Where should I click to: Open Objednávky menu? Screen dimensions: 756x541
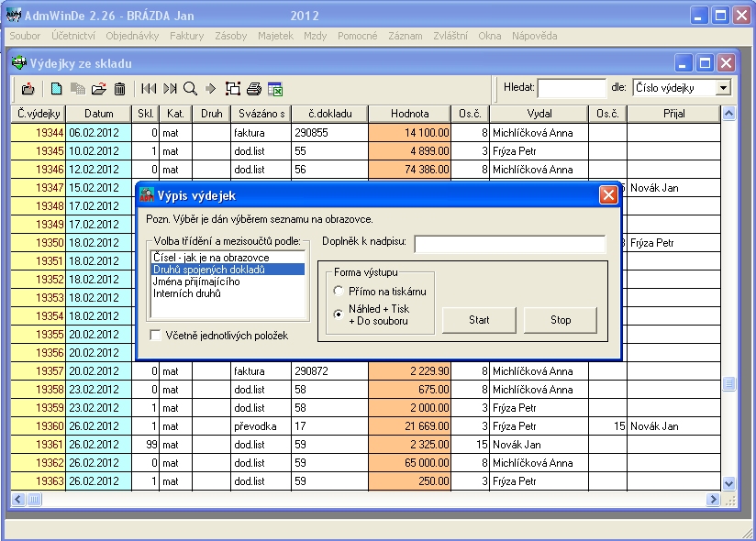click(132, 36)
